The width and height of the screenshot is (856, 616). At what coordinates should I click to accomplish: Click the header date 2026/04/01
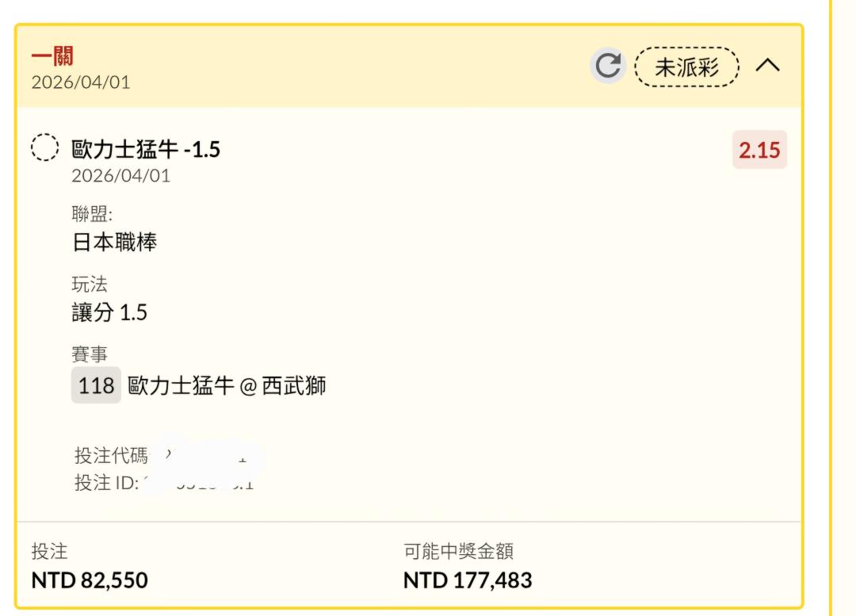point(81,82)
